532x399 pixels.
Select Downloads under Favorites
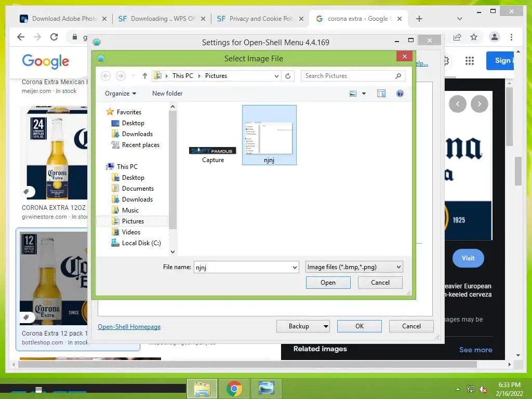click(x=137, y=134)
